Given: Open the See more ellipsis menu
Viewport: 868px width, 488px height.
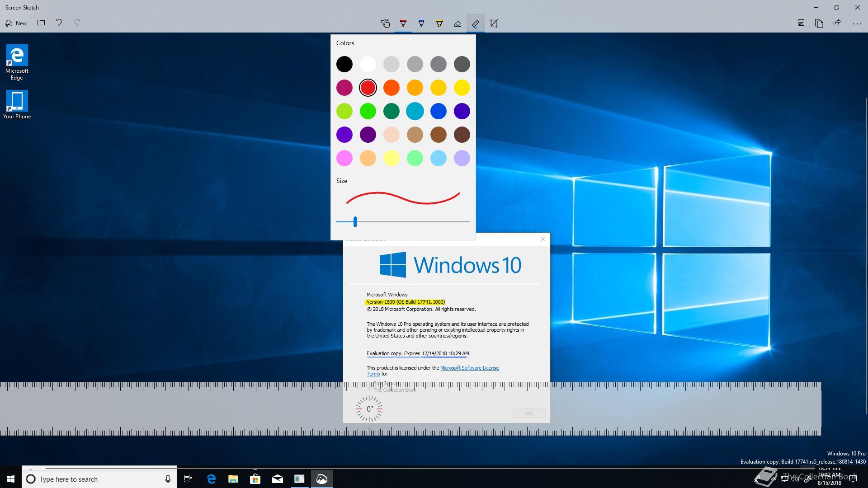Looking at the screenshot, I should point(857,23).
